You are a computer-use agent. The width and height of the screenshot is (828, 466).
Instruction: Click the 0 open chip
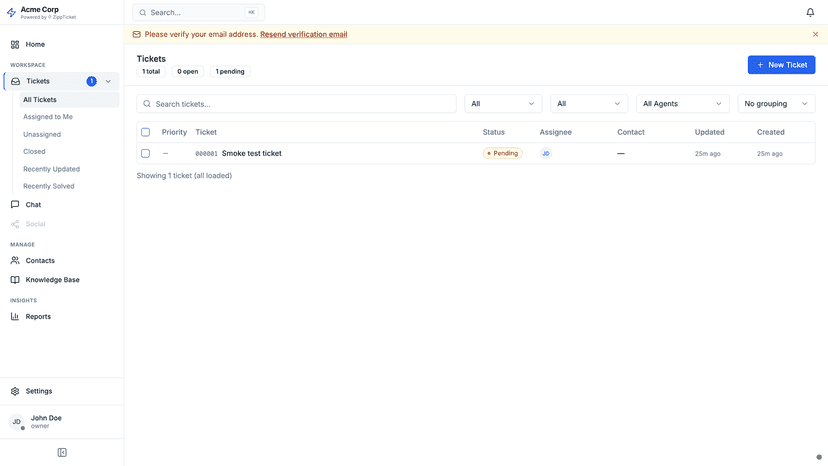click(187, 71)
